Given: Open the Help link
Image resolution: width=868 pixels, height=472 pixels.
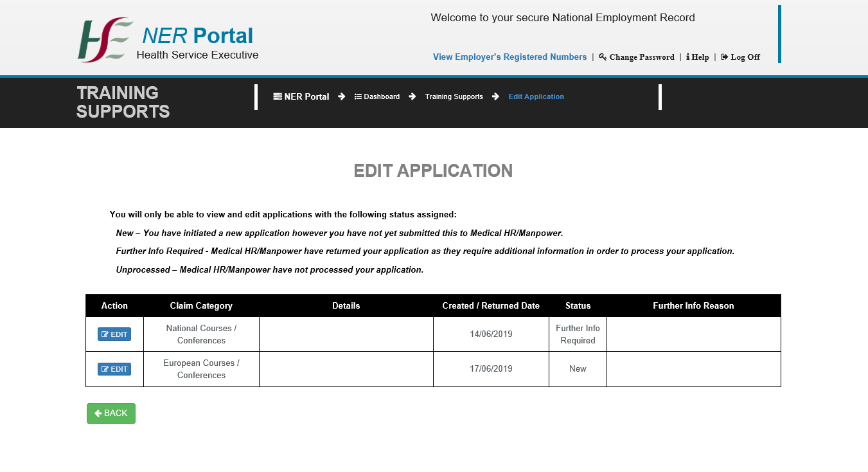Looking at the screenshot, I should [x=700, y=57].
